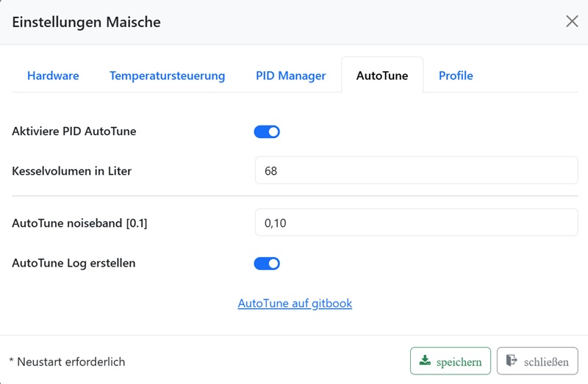Viewport: 588px width, 384px height.
Task: Go to the PID Manager tab
Action: [290, 76]
